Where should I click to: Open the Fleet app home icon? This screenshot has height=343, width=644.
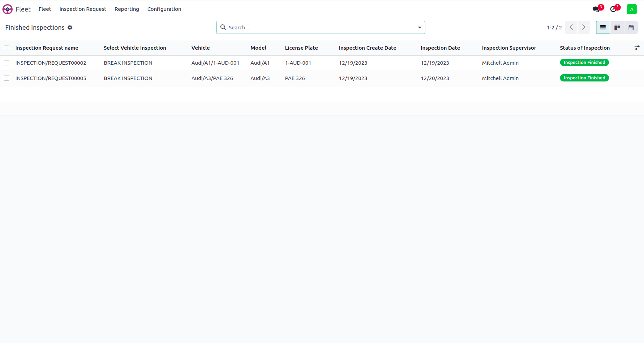[7, 9]
